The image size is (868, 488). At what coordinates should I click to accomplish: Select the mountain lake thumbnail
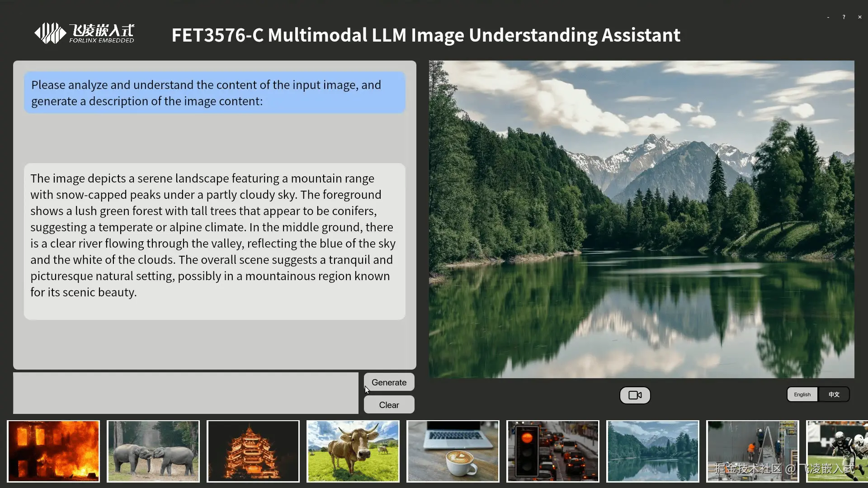pos(653,451)
